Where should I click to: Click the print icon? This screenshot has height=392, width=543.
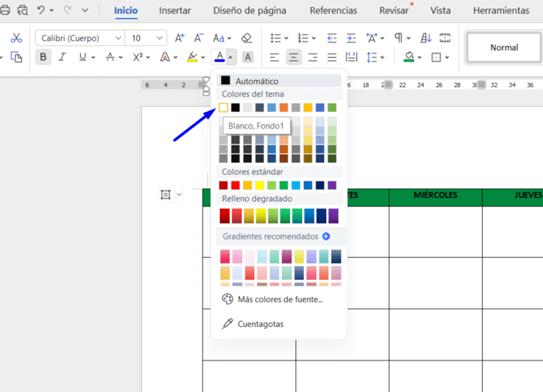coord(5,10)
